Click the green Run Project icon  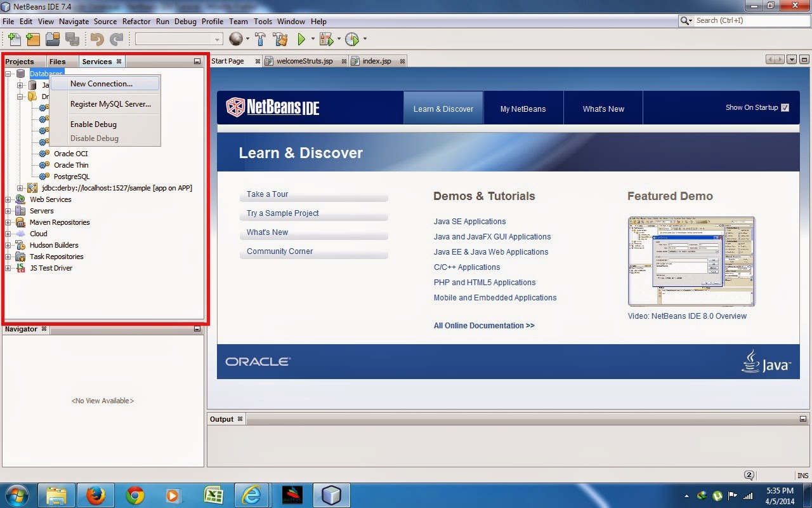point(302,39)
